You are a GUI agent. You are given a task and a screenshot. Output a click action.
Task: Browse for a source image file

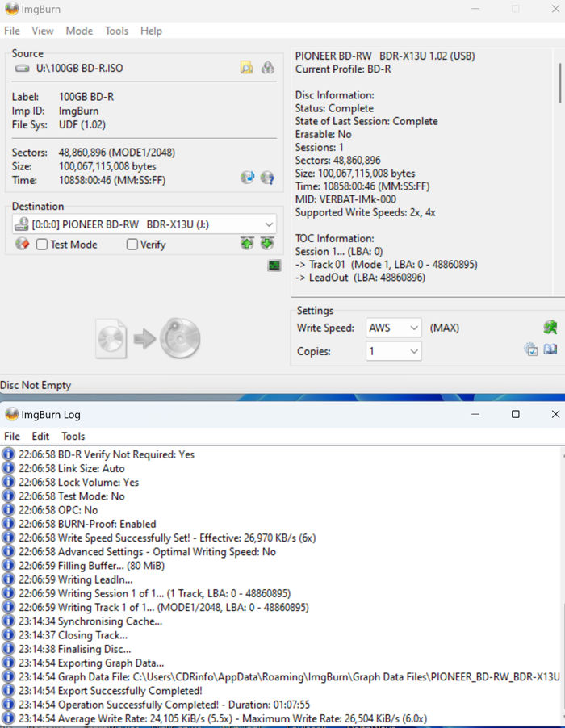(246, 68)
